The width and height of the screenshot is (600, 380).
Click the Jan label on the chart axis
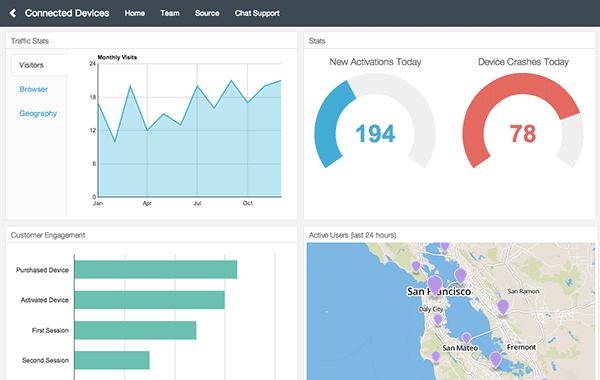coord(98,203)
